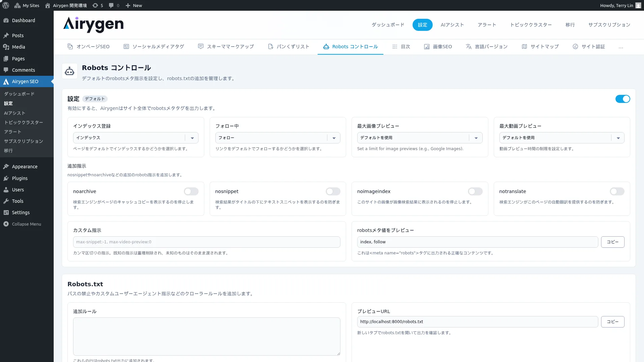The width and height of the screenshot is (644, 362).
Task: Enable the noimageindex toggle
Action: (475, 191)
